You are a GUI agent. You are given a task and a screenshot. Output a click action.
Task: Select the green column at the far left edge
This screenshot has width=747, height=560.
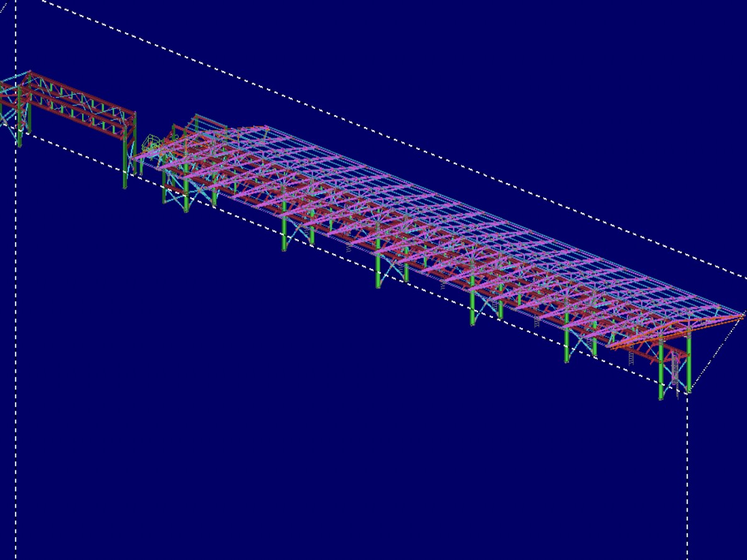pos(19,118)
